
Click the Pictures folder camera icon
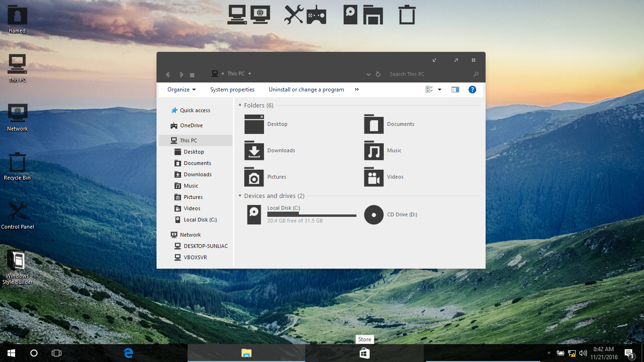tap(254, 177)
